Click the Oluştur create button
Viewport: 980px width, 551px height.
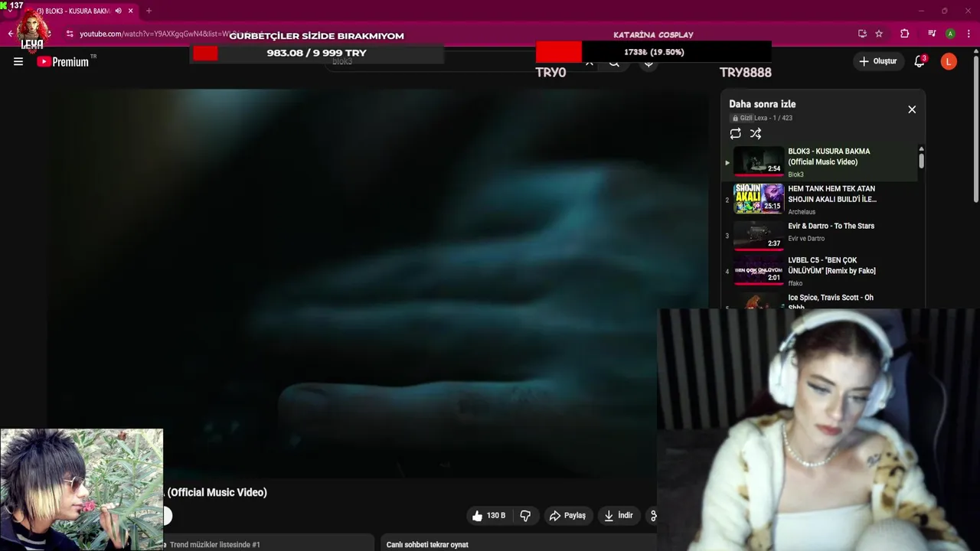coord(877,61)
